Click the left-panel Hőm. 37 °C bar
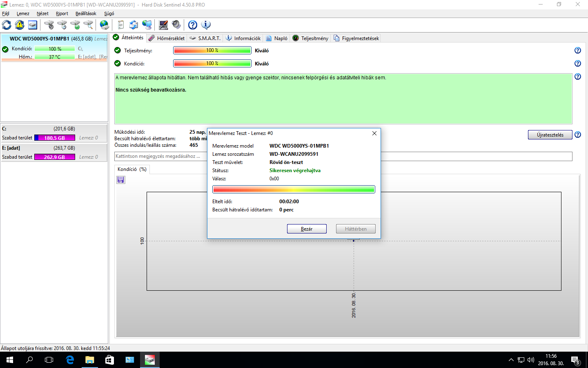 click(x=55, y=57)
